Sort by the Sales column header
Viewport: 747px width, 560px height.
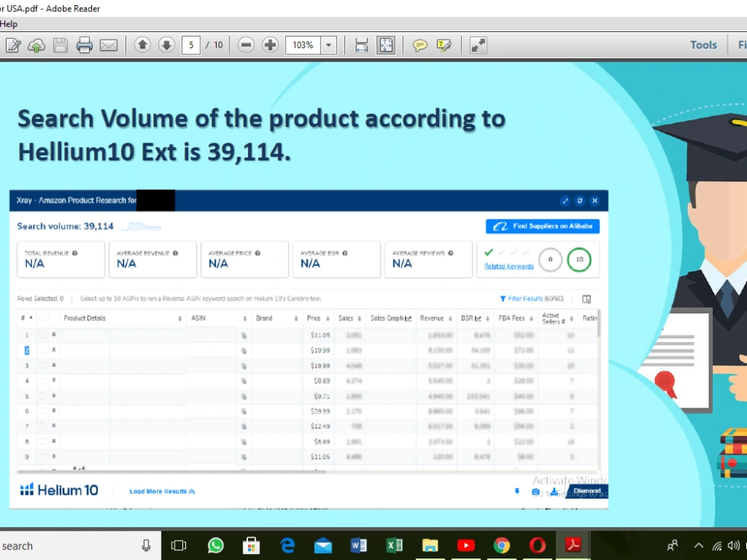click(x=350, y=318)
